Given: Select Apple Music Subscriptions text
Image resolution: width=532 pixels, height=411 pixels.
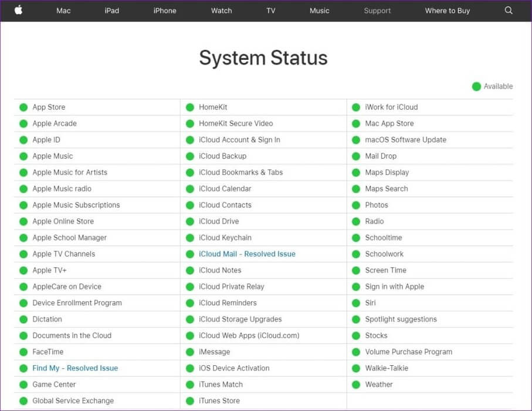Looking at the screenshot, I should [x=76, y=205].
